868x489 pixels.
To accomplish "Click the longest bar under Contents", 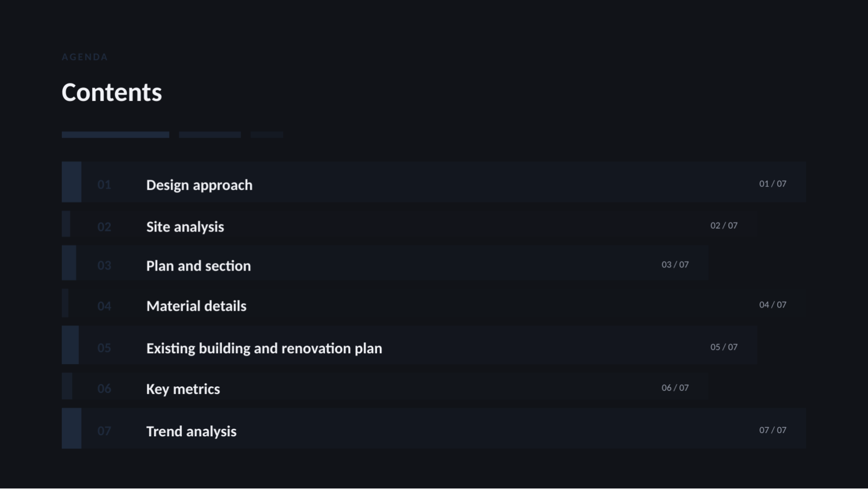I will [116, 135].
